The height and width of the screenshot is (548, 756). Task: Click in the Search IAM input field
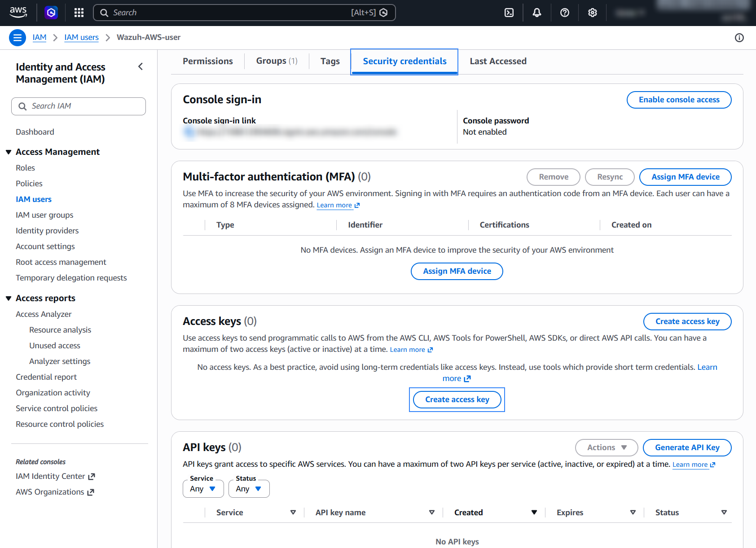coord(79,106)
